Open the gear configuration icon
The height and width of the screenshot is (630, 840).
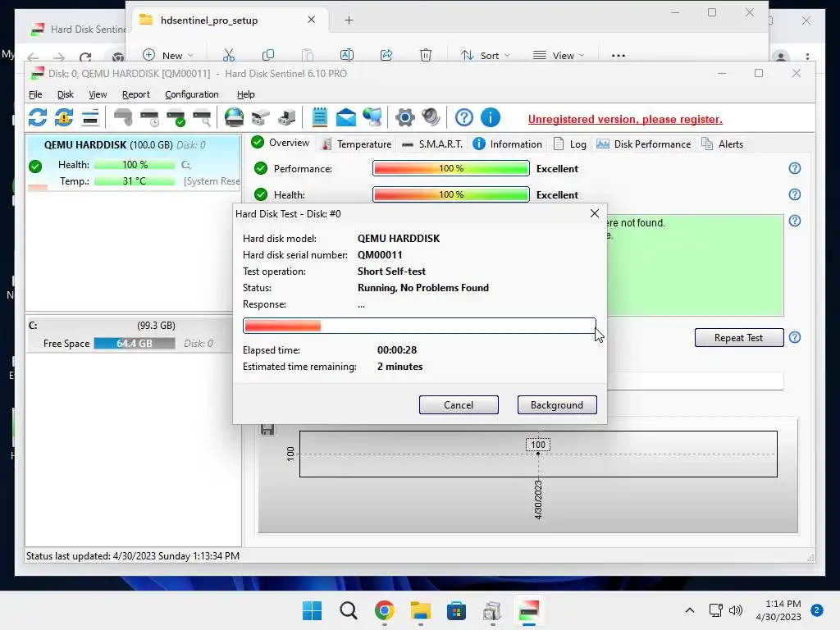click(x=405, y=117)
